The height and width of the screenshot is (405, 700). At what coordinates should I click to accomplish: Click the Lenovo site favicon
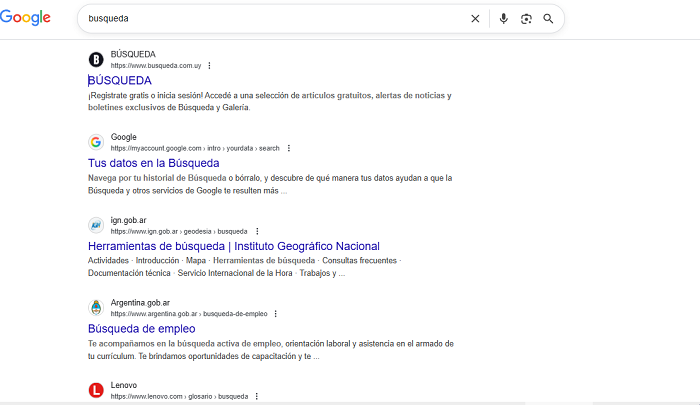coord(96,390)
